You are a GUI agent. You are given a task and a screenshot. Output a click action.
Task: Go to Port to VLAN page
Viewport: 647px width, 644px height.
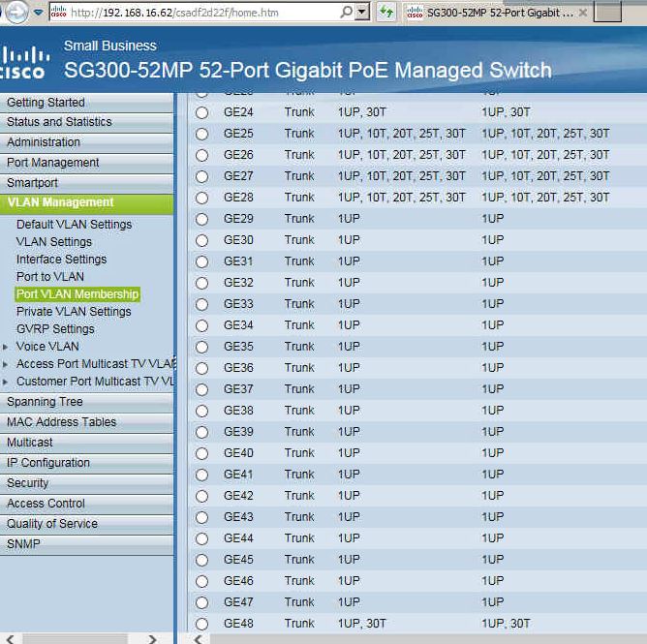[x=49, y=277]
